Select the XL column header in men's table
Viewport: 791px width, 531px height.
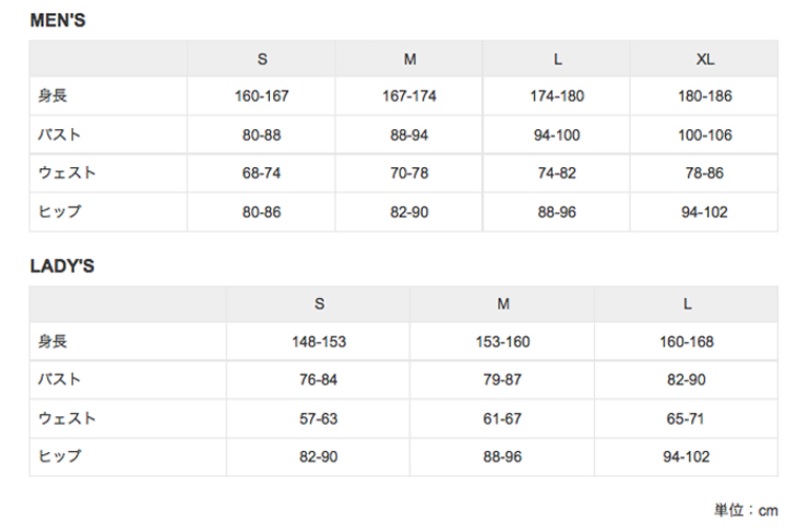click(x=705, y=59)
